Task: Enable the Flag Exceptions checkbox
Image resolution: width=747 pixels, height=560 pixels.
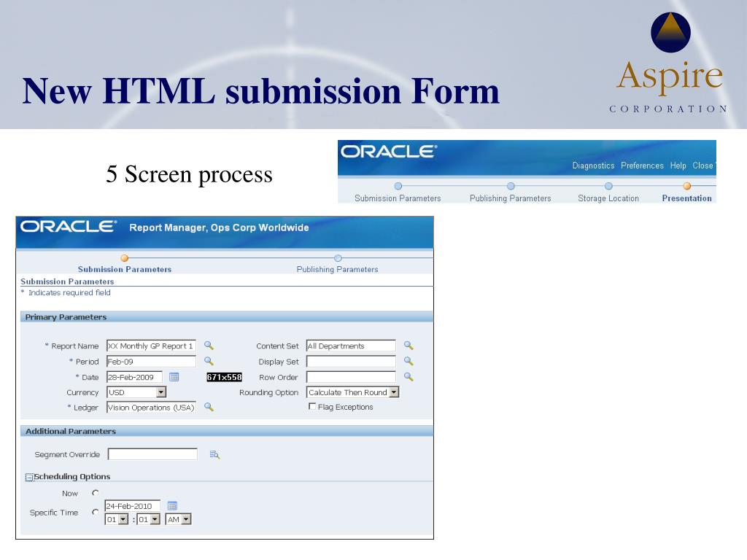Action: point(312,406)
